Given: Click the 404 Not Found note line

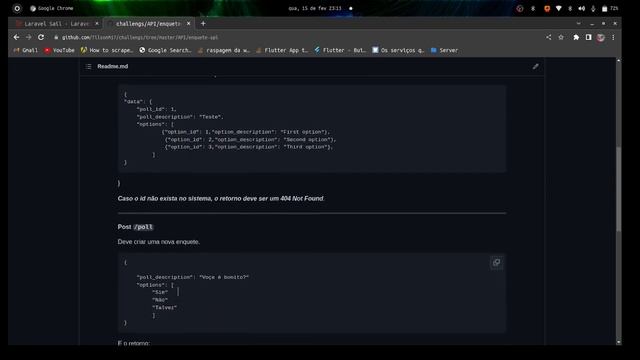Looking at the screenshot, I should 221,198.
